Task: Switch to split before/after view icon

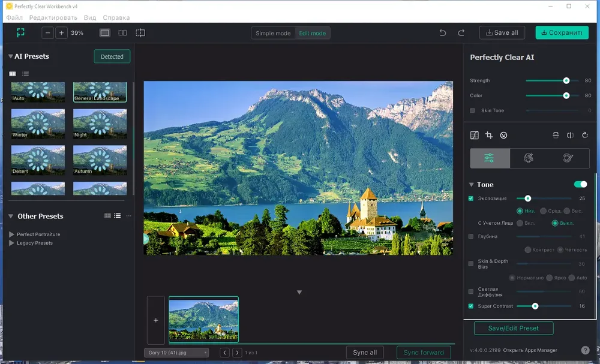Action: tap(122, 33)
